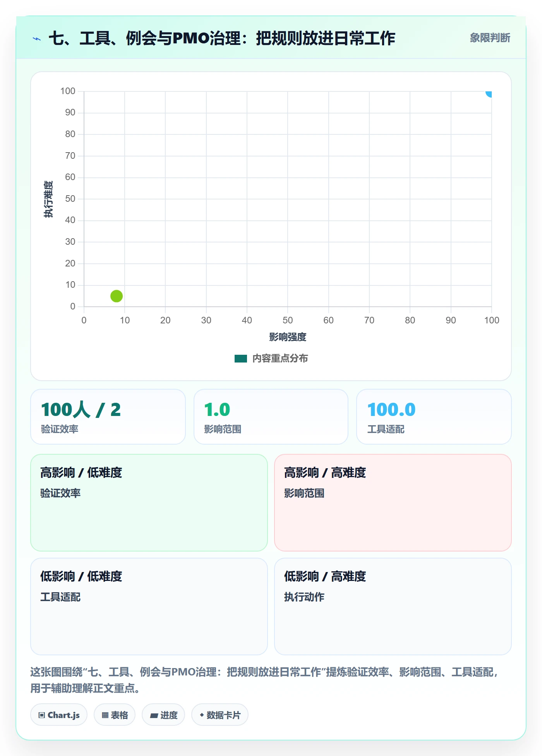
Task: Select the 低影响 / 高难度 quadrant card
Action: tap(393, 607)
